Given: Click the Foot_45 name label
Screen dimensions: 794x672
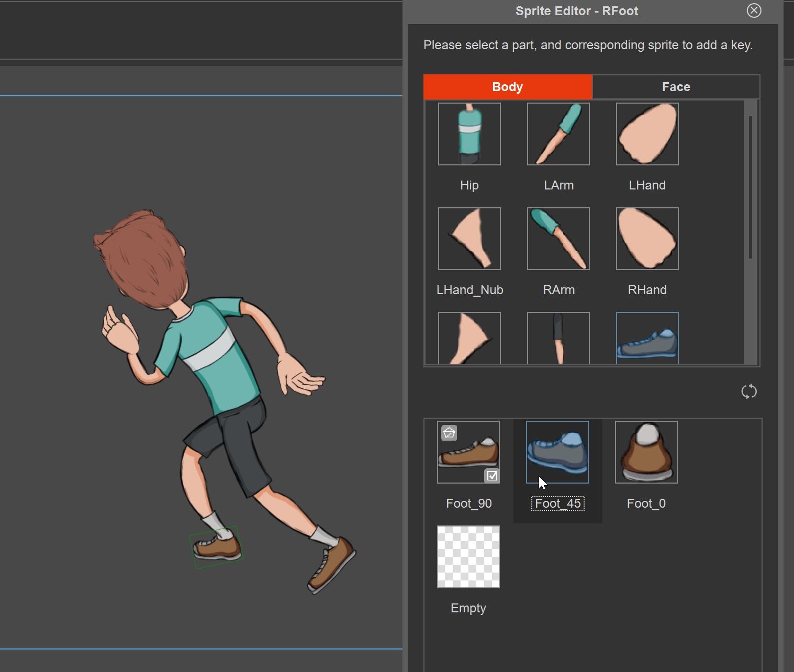Looking at the screenshot, I should [x=557, y=503].
